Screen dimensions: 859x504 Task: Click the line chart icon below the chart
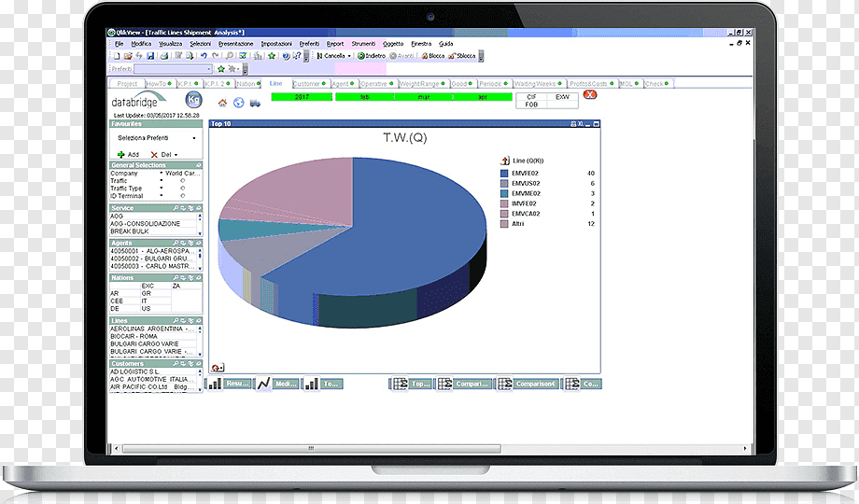click(263, 384)
